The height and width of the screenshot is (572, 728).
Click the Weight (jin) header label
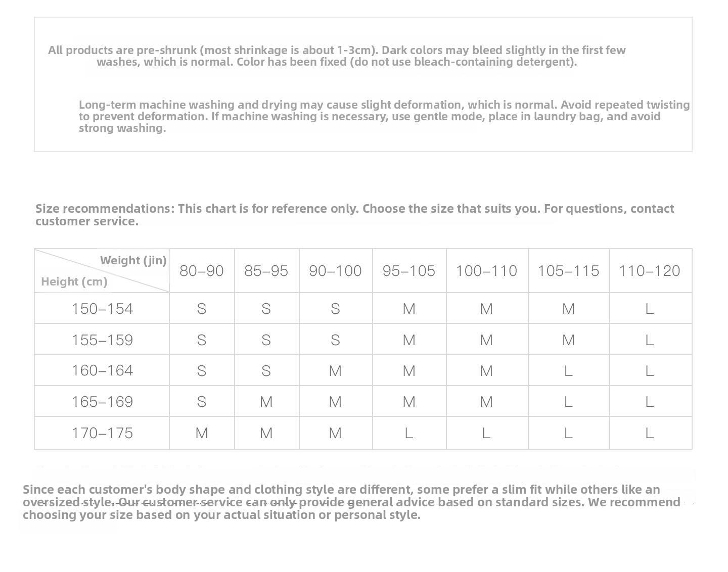click(133, 260)
